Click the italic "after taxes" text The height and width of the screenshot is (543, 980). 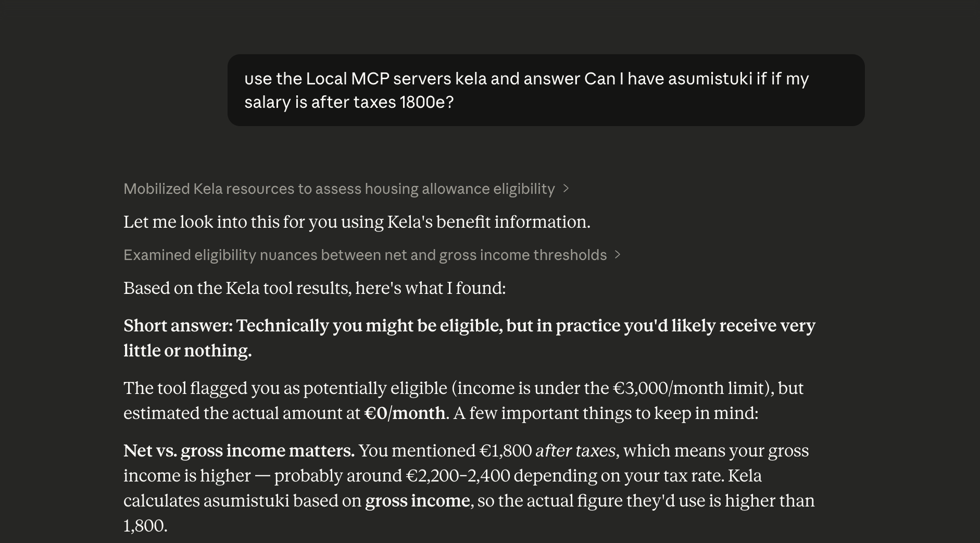575,451
